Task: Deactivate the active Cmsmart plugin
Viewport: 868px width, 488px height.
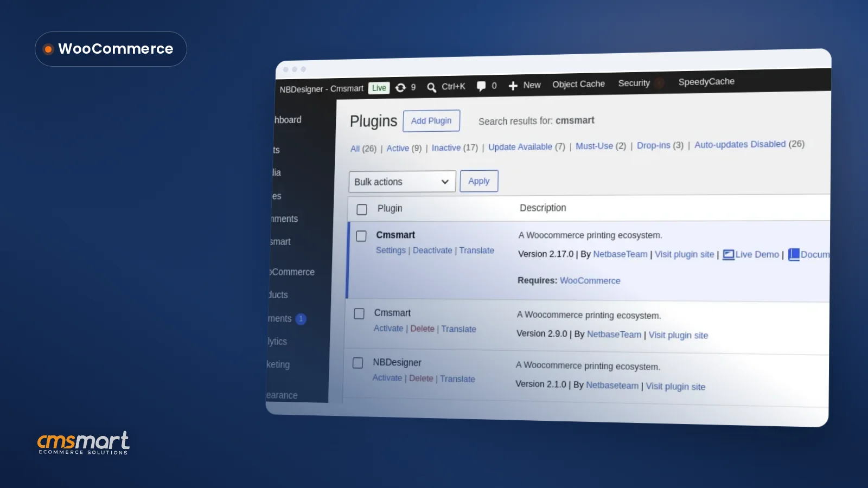Action: 432,251
